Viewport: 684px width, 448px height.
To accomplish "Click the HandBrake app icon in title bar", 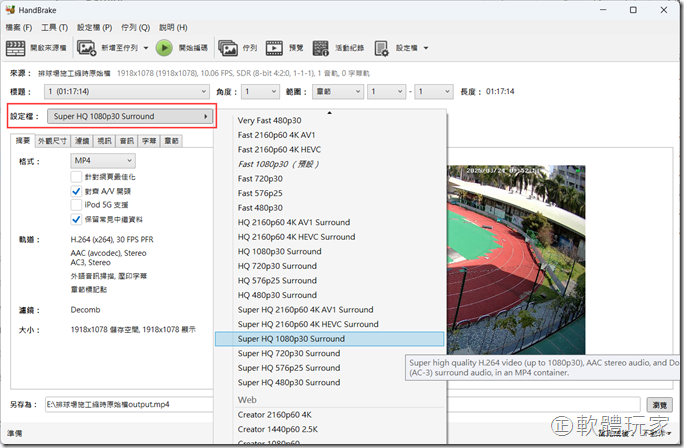I will [x=11, y=10].
